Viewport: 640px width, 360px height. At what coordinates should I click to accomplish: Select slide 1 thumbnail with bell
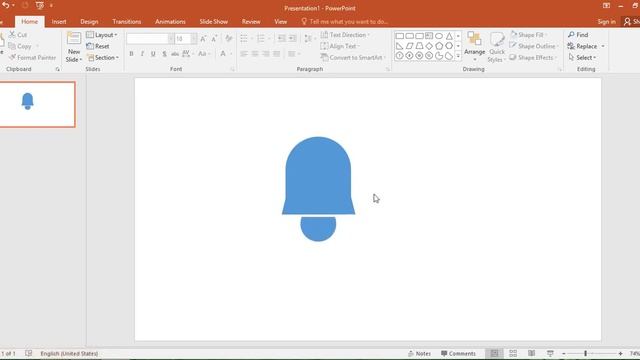point(37,104)
